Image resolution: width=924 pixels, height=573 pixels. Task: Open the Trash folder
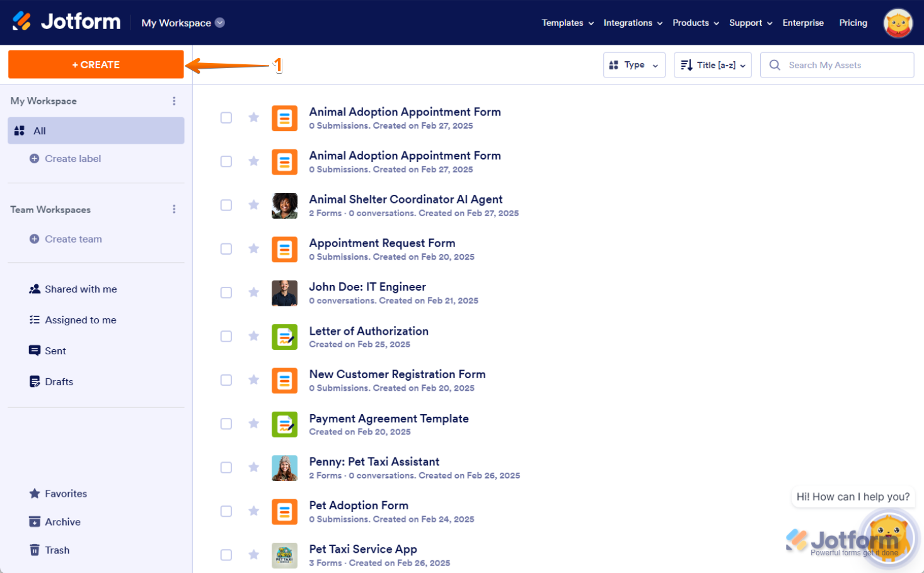49,550
